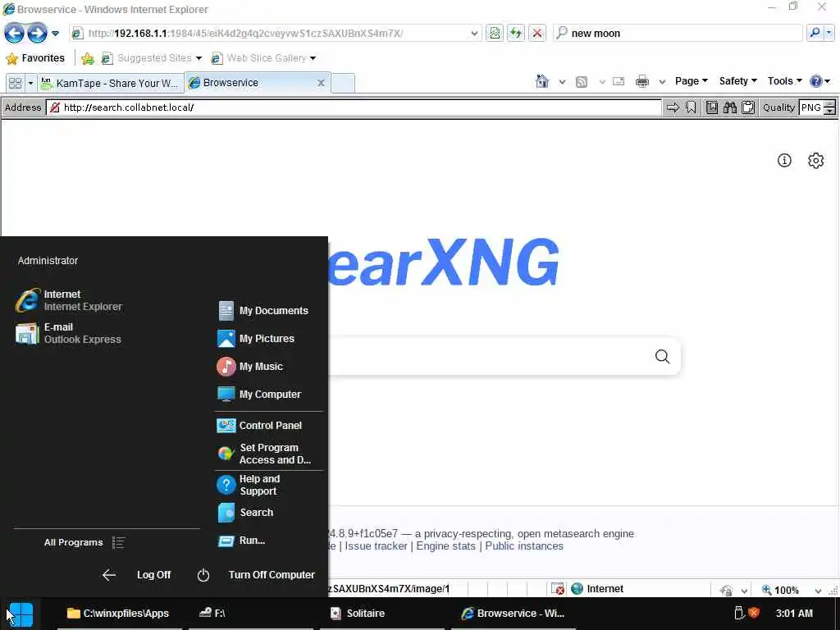Click the security shield tray icon
This screenshot has height=630, width=840.
[754, 613]
